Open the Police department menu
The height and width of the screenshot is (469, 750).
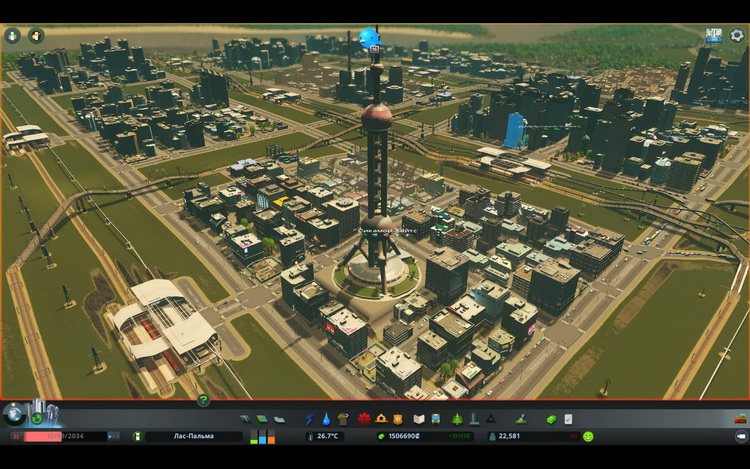pyautogui.click(x=397, y=419)
